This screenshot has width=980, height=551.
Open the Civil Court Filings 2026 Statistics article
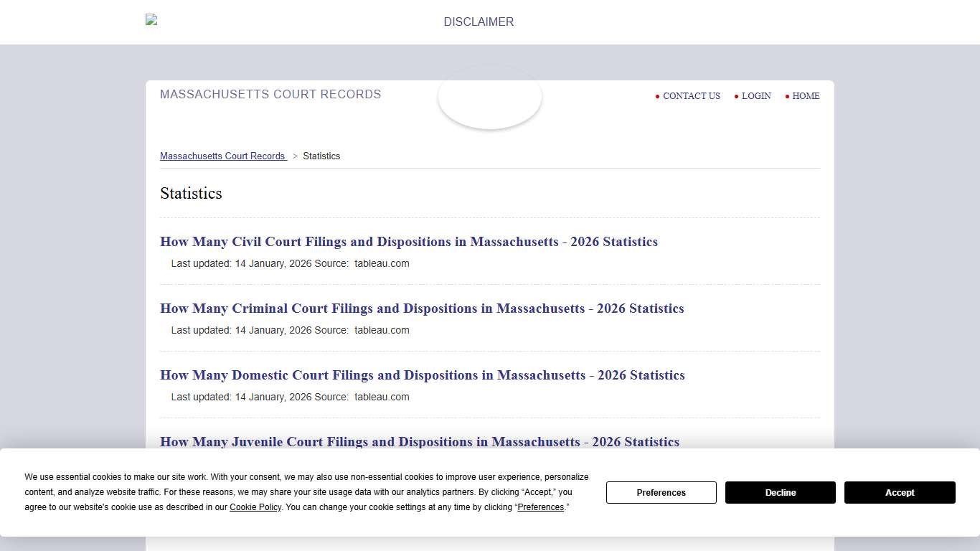(409, 242)
